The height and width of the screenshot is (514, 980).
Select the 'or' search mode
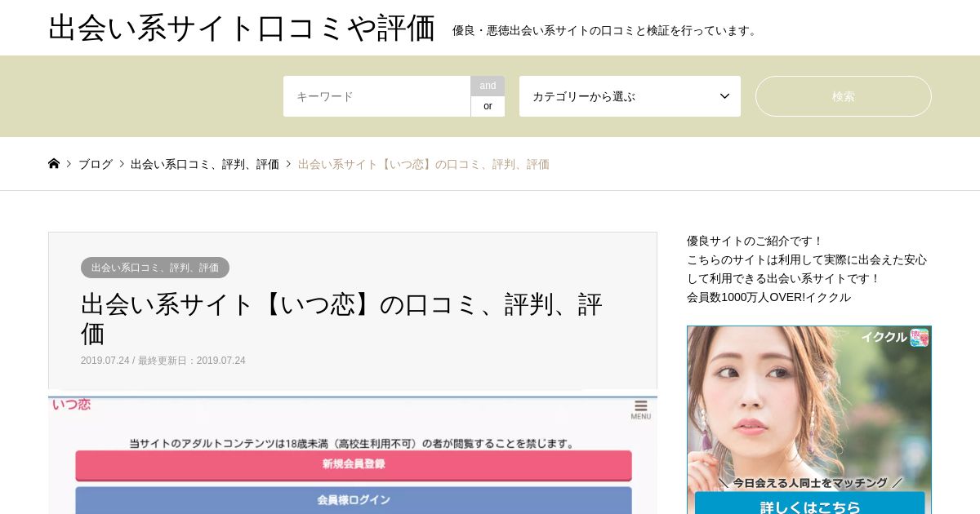pos(488,106)
